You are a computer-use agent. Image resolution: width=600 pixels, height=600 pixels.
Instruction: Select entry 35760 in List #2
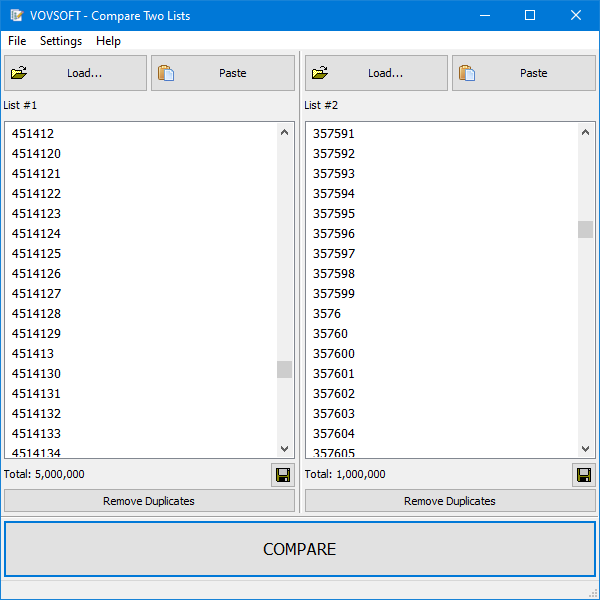331,334
